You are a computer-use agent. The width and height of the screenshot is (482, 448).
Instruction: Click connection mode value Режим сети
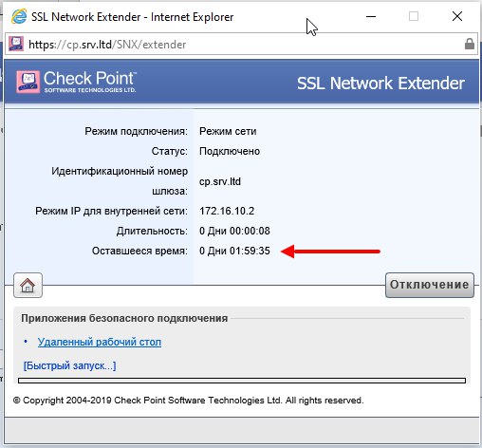point(228,131)
